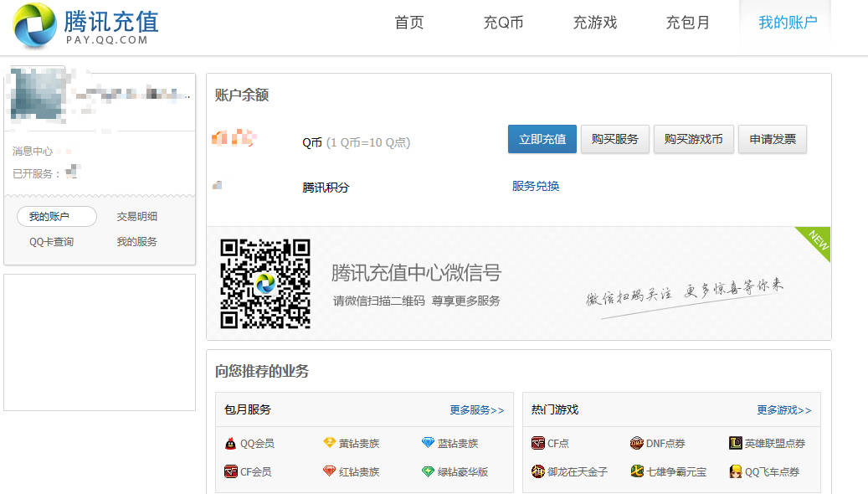Click the 腾讯充值中心微信号 banner title
Screen dimensions: 868x494
(416, 273)
